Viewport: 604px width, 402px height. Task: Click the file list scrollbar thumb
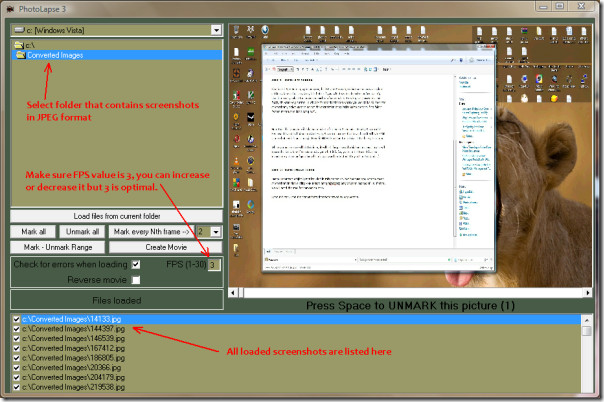point(587,331)
